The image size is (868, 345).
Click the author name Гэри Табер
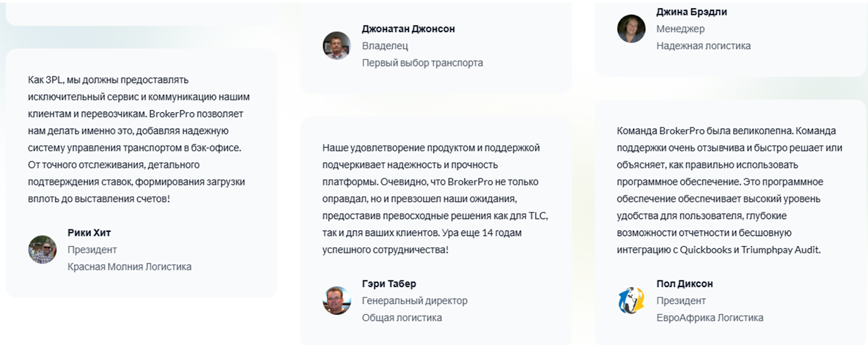point(389,284)
